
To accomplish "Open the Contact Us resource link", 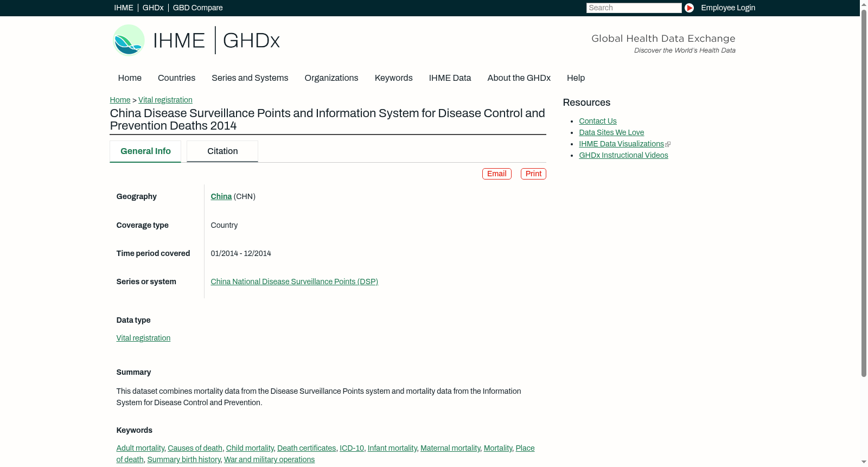I will [x=598, y=121].
